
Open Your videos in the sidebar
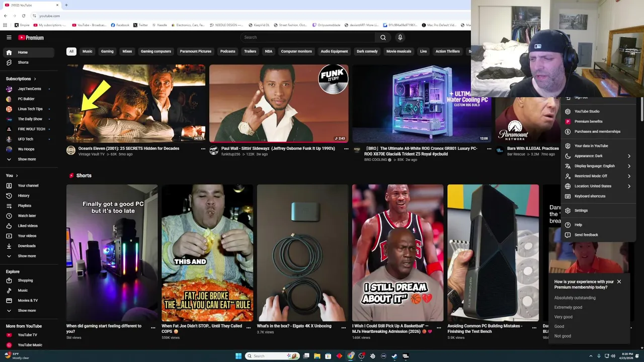point(28,236)
